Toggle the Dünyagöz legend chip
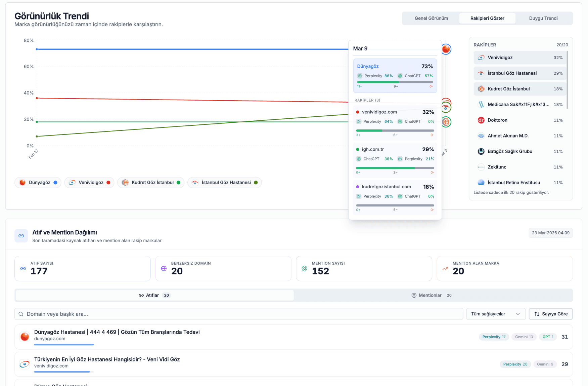The height and width of the screenshot is (386, 588). pyautogui.click(x=38, y=183)
